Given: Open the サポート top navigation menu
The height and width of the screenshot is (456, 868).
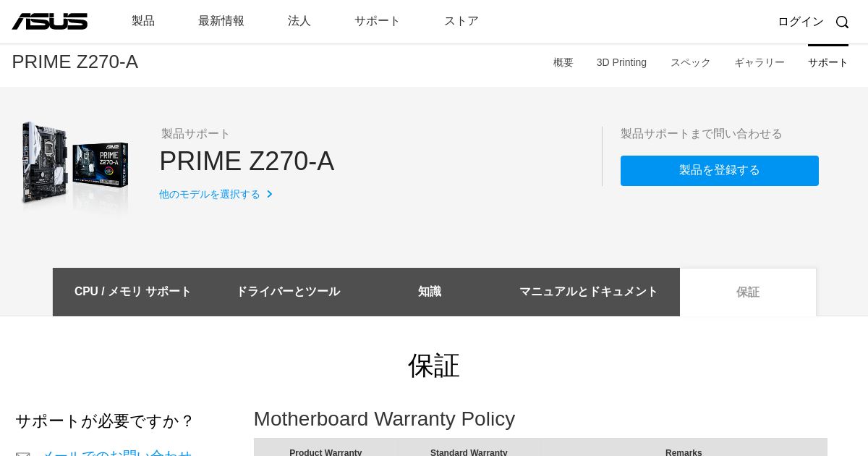Looking at the screenshot, I should coord(378,21).
